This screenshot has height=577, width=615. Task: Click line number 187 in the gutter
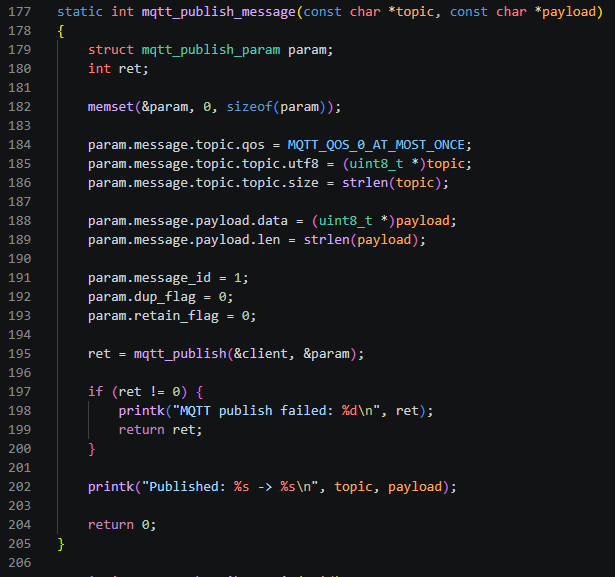pyautogui.click(x=20, y=202)
